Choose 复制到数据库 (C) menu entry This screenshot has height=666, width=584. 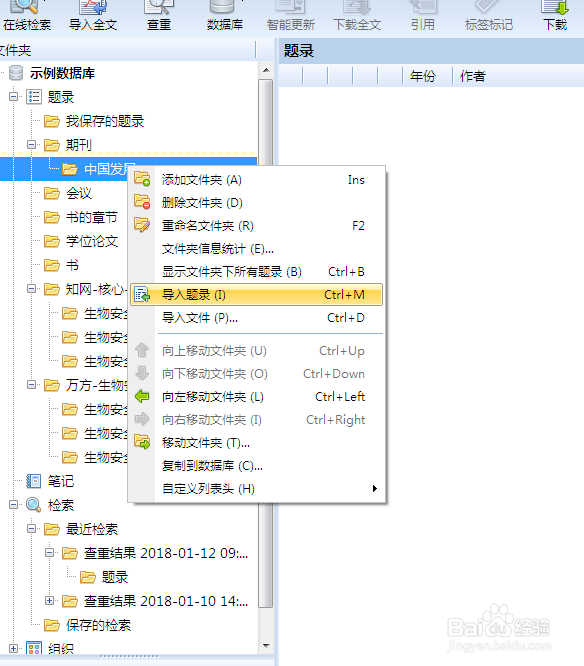[x=257, y=466]
